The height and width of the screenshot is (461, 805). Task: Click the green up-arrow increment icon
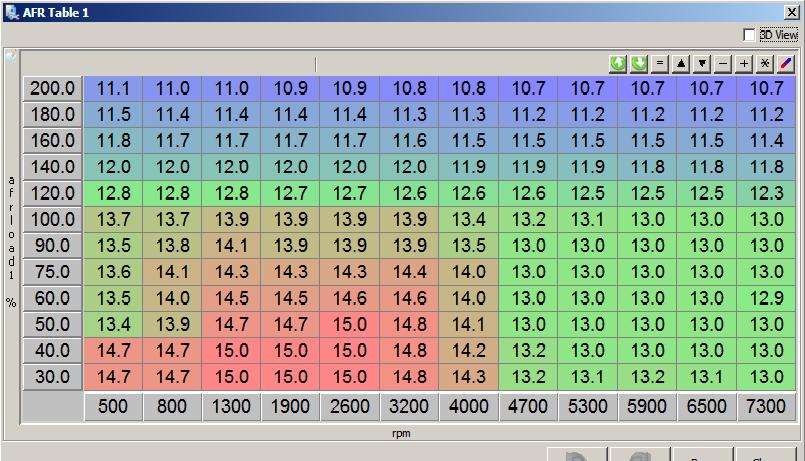618,64
